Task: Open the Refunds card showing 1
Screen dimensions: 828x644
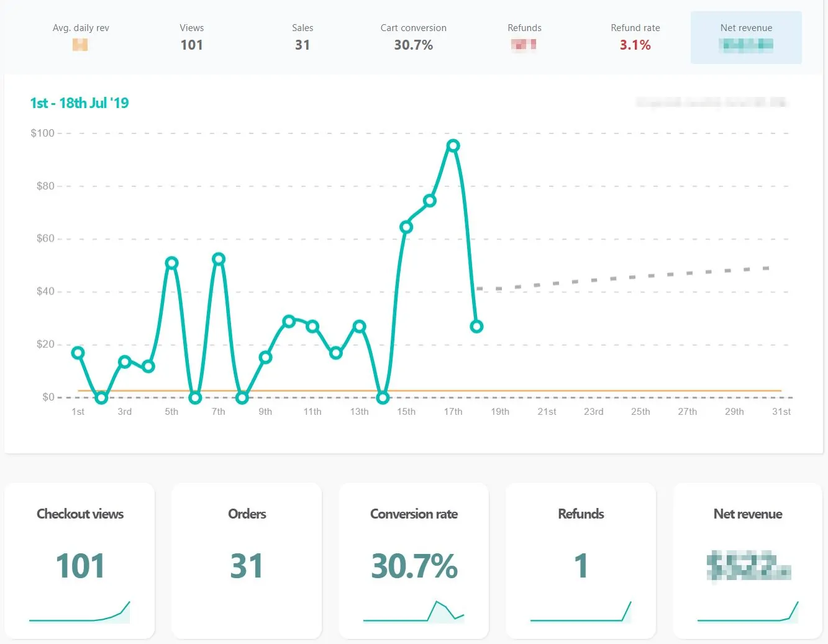Action: [580, 560]
